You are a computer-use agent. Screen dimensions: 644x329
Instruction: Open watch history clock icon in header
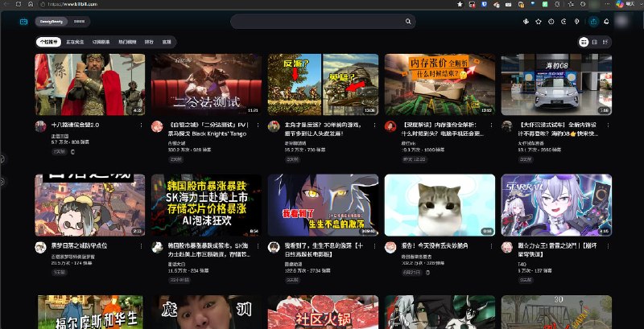pos(551,22)
